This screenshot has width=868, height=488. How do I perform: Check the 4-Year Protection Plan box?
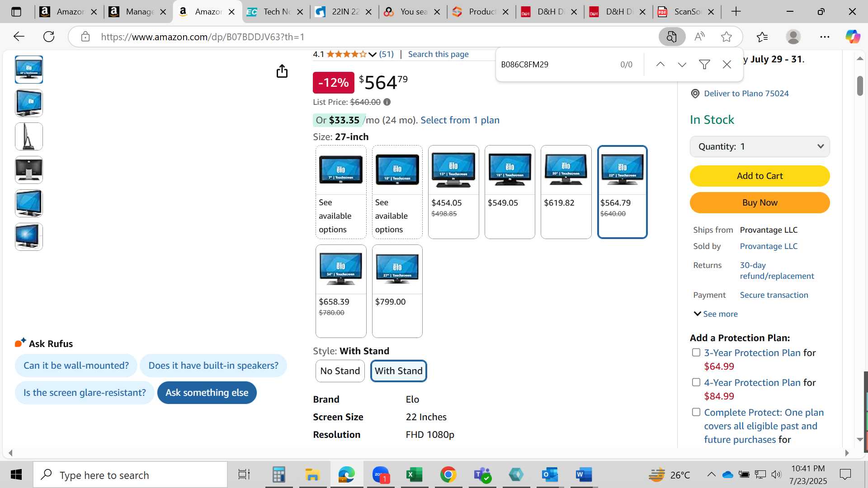696,382
